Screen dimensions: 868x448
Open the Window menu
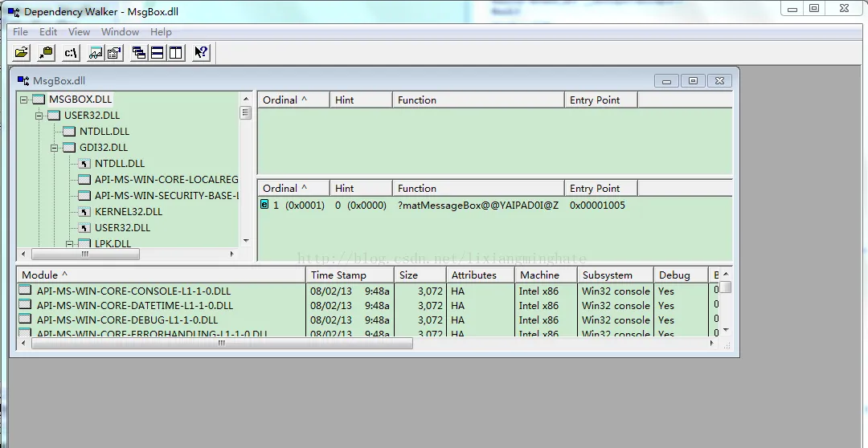120,32
